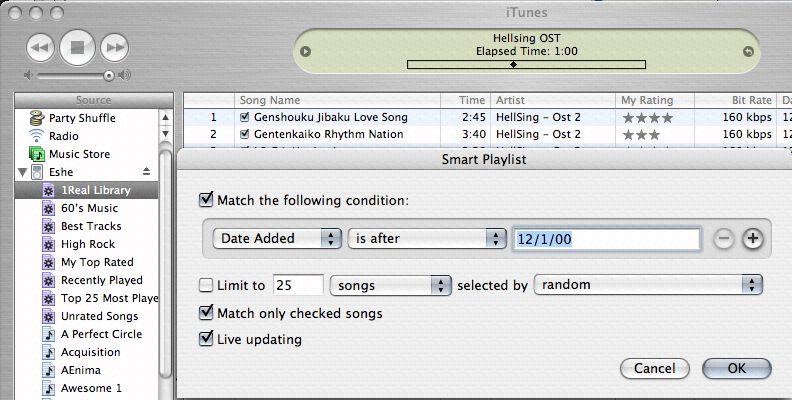Click the Unrated Songs gear icon

point(48,317)
